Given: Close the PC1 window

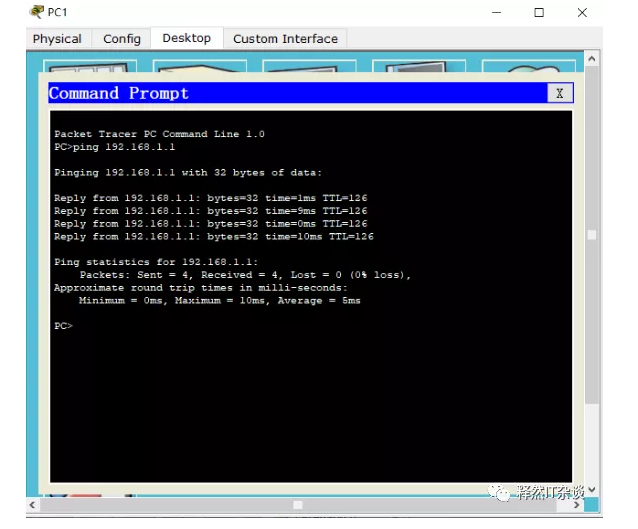Looking at the screenshot, I should [x=582, y=12].
